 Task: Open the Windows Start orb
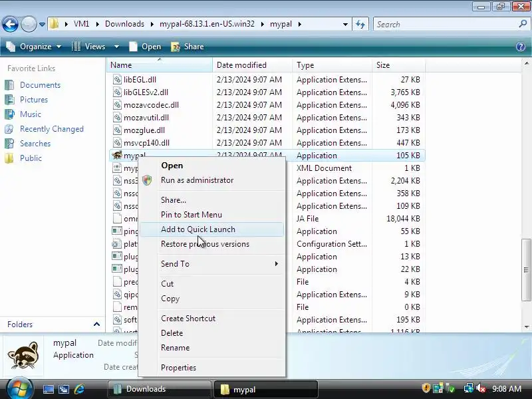(x=19, y=388)
